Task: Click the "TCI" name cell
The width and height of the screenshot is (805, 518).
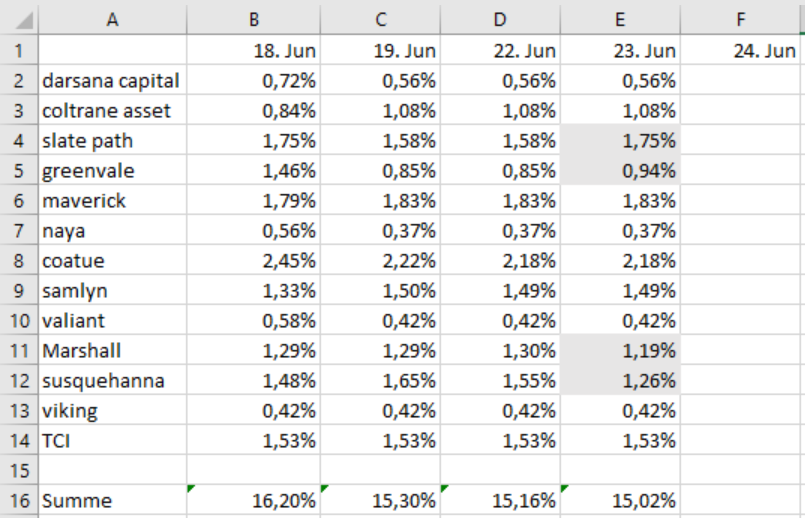Action: pyautogui.click(x=112, y=440)
